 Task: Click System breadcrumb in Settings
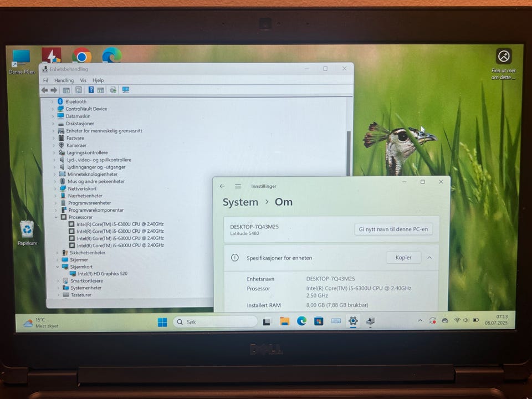(240, 202)
